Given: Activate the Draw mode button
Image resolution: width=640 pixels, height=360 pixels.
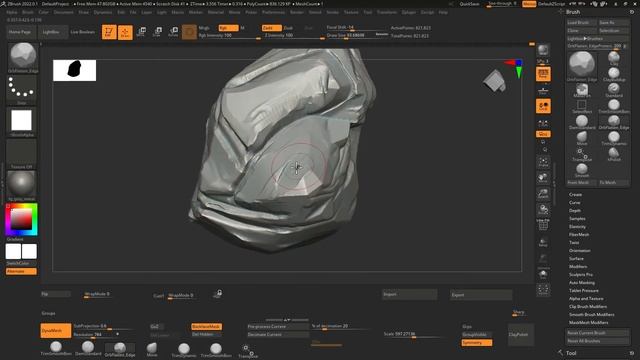Looking at the screenshot, I should point(125,32).
